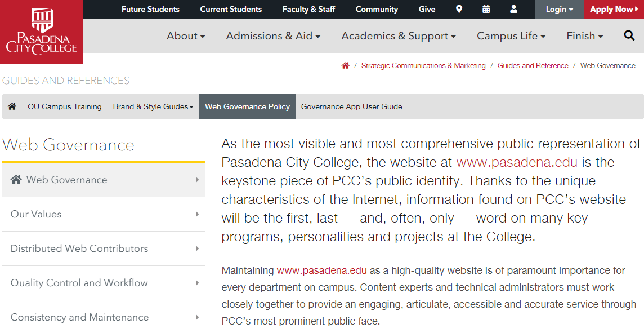Expand the Distributed Web Contributors chevron

[x=198, y=248]
